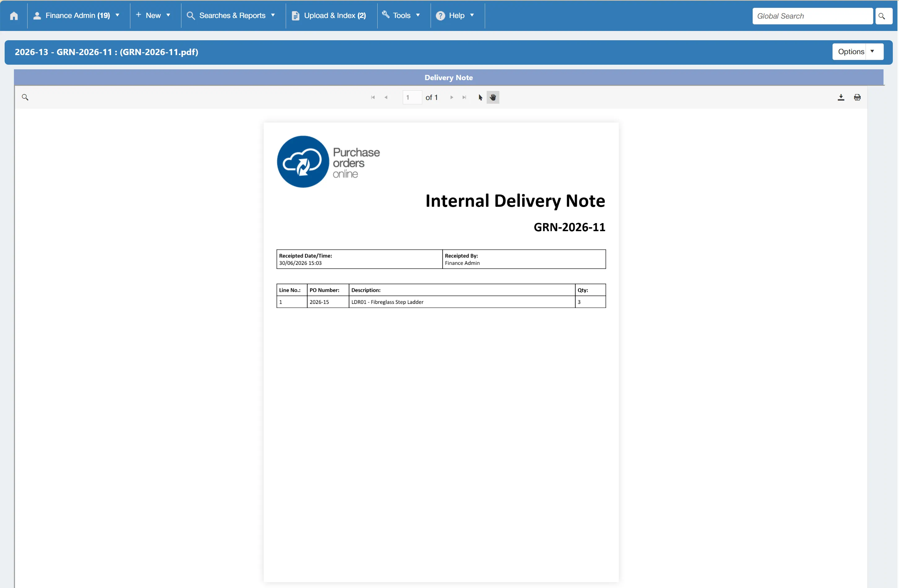Select the Delivery Note tab header

(449, 77)
